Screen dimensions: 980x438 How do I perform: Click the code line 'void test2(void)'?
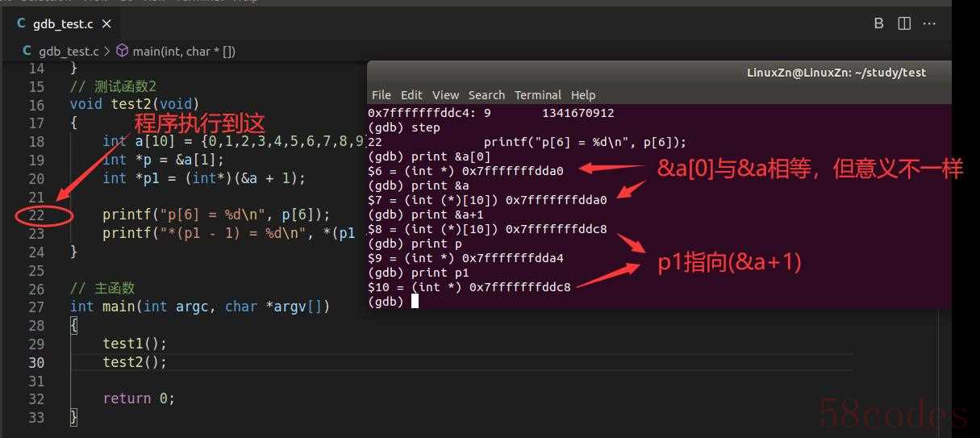click(134, 104)
